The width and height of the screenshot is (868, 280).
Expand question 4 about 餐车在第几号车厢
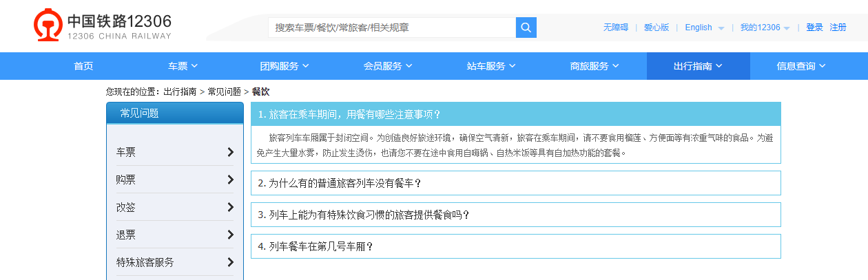click(x=516, y=246)
